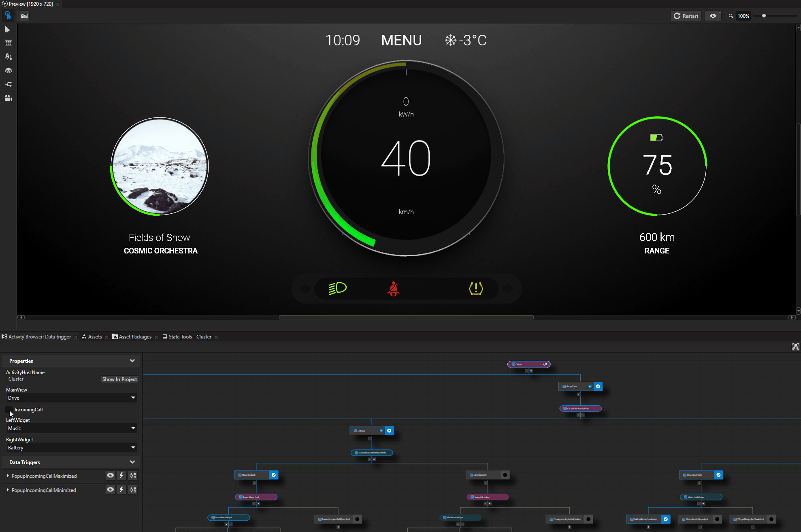Click the Restart button
801x532 pixels.
686,16
